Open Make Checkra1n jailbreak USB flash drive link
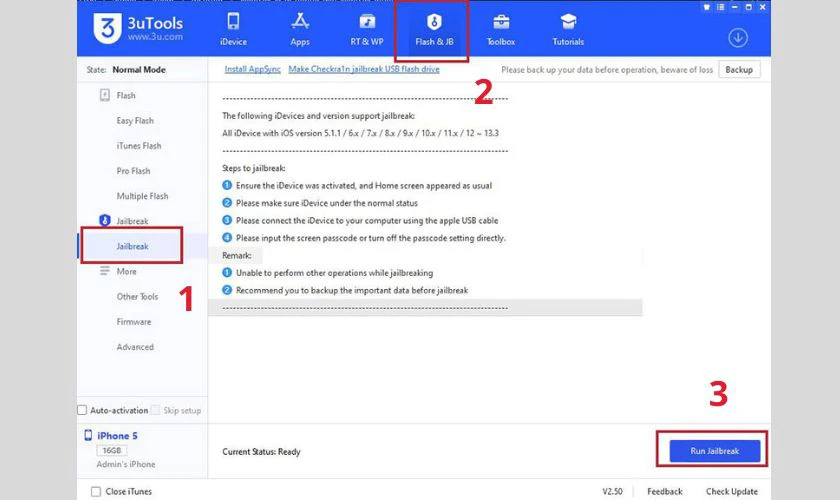The image size is (840, 500). [364, 69]
